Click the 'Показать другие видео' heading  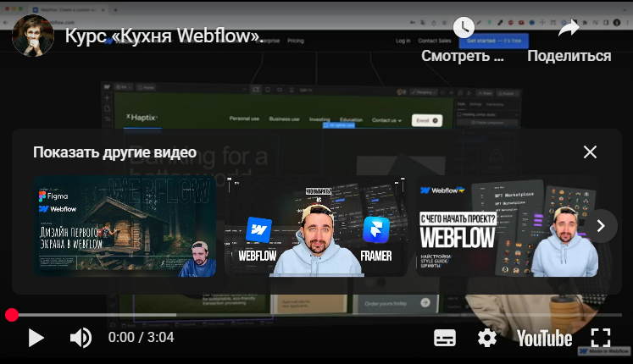coord(114,152)
